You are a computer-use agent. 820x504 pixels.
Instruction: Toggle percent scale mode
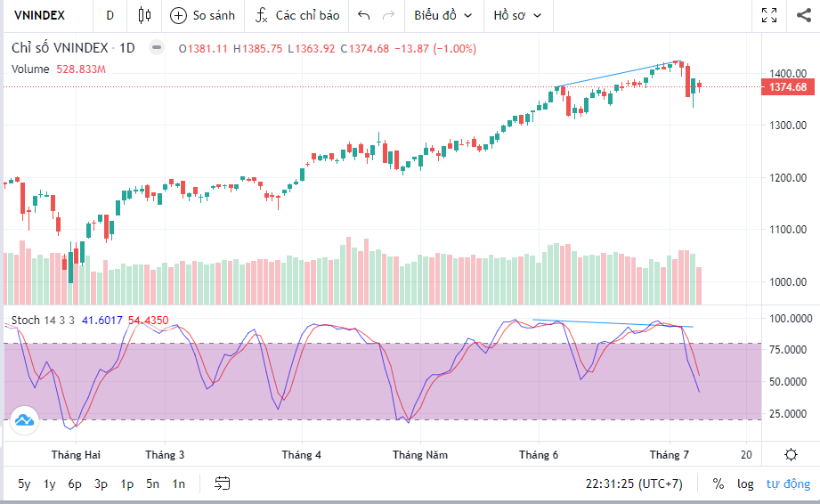click(718, 484)
